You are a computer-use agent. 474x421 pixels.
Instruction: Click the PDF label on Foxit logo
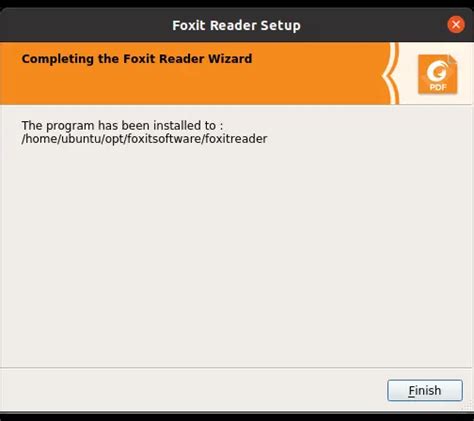[x=438, y=87]
